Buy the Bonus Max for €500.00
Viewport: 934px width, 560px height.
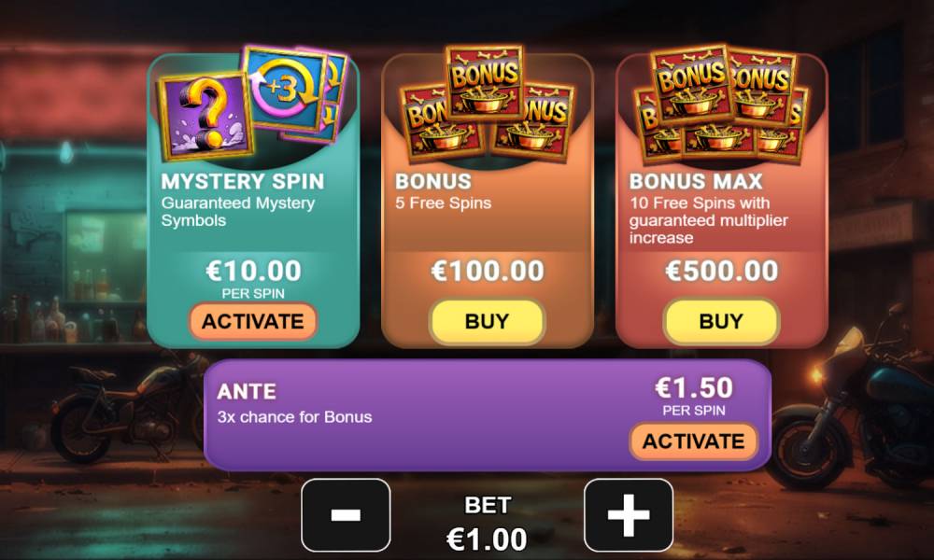click(x=721, y=321)
